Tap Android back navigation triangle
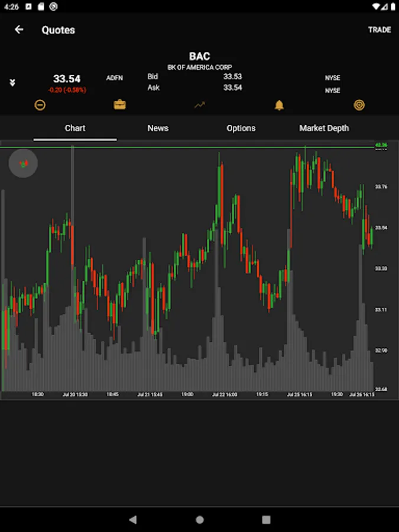The width and height of the screenshot is (399, 532). point(132,520)
